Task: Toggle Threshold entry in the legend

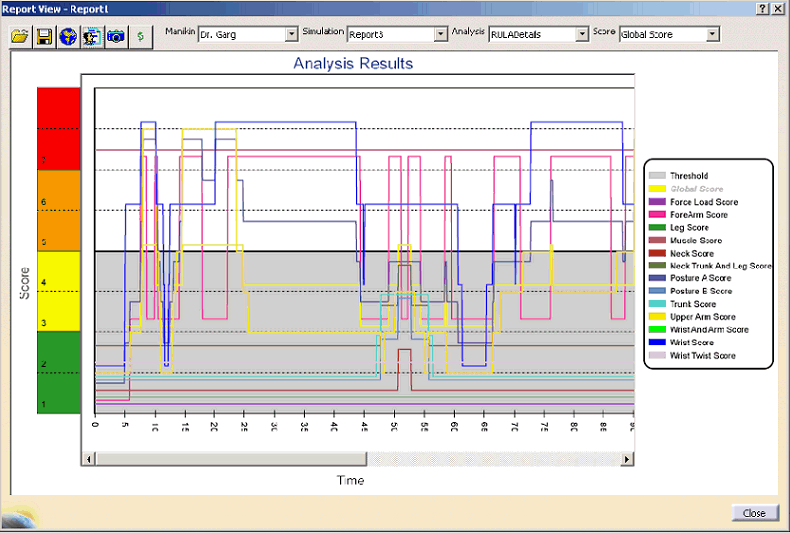Action: pyautogui.click(x=689, y=176)
